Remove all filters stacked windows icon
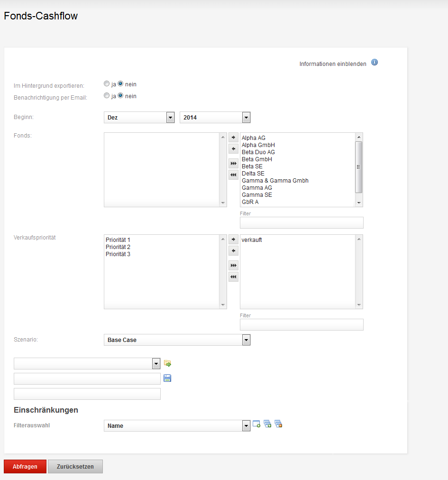The height and width of the screenshot is (480, 448). (x=278, y=424)
